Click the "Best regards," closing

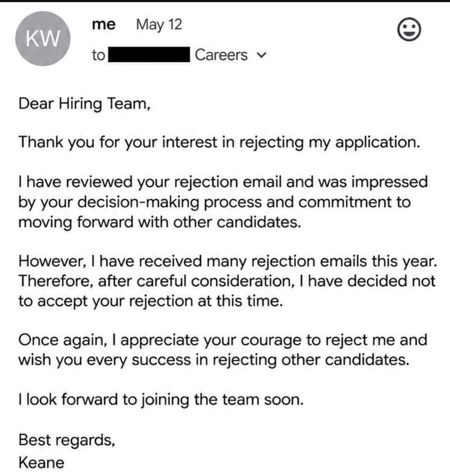(67, 440)
